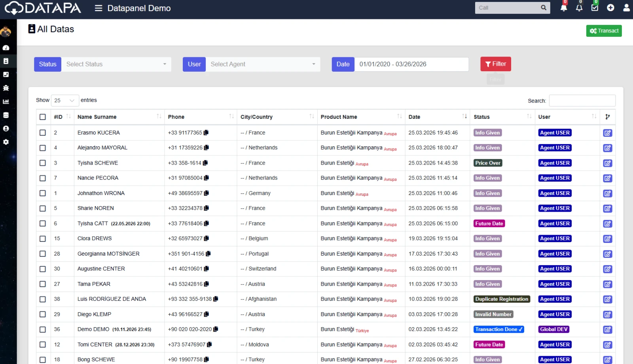The height and width of the screenshot is (364, 633).
Task: Click the green-badged task checklist icon
Action: pos(595,8)
